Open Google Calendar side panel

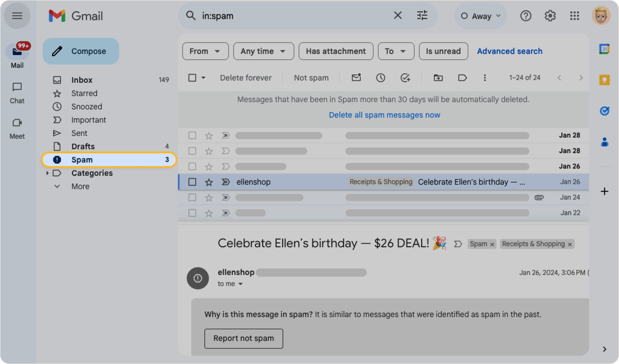(x=604, y=49)
